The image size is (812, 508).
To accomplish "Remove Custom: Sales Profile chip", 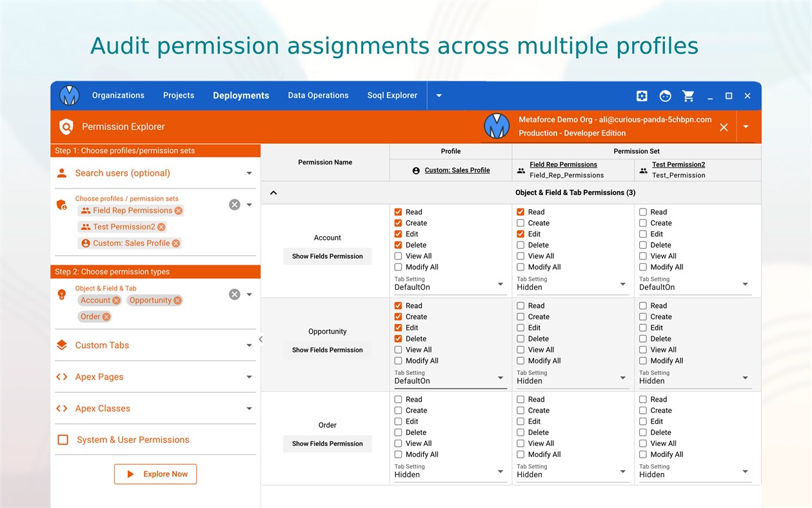I will pos(176,243).
